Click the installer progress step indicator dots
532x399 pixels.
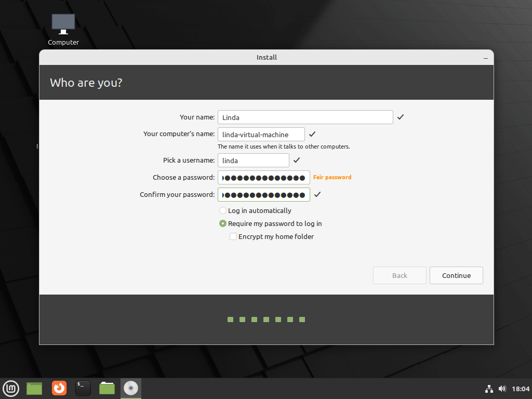[266, 320]
